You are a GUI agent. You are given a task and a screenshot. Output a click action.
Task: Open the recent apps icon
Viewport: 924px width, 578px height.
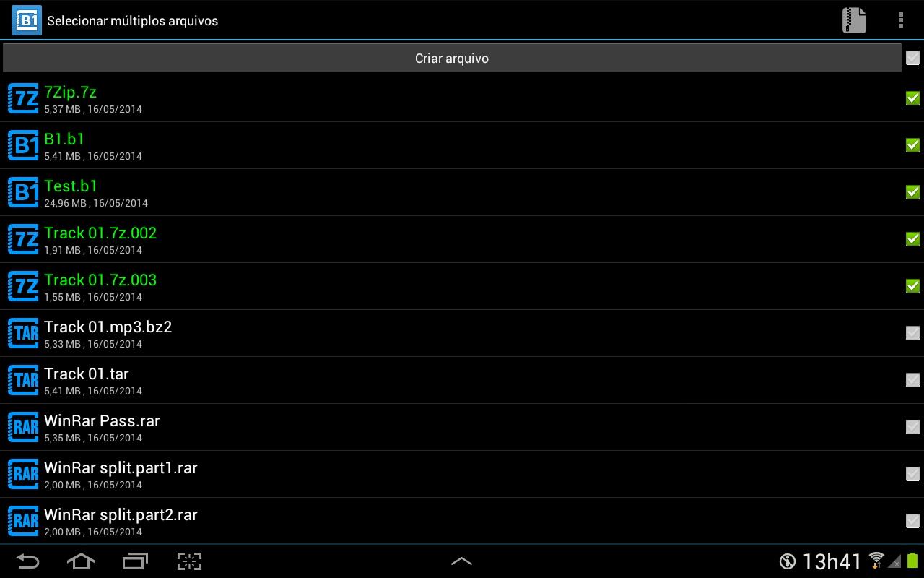[x=135, y=561]
